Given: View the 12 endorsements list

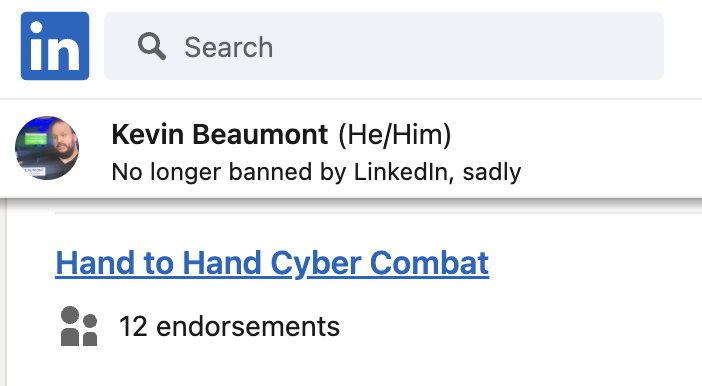Looking at the screenshot, I should pyautogui.click(x=229, y=326).
